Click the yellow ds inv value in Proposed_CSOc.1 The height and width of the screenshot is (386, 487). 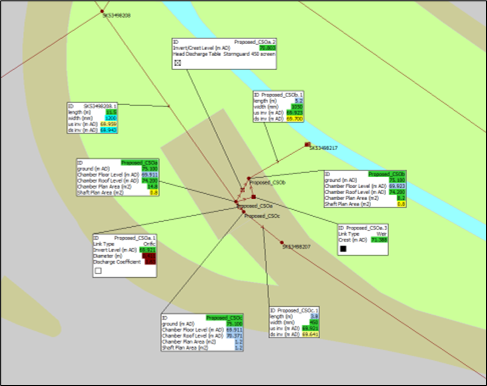pyautogui.click(x=311, y=334)
